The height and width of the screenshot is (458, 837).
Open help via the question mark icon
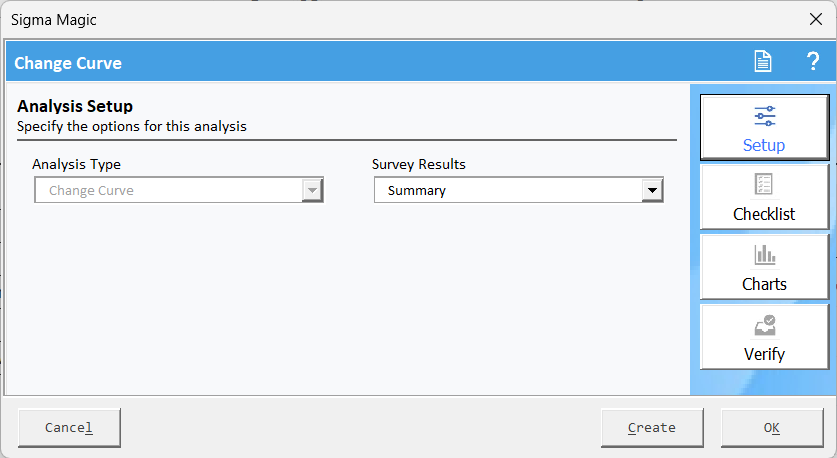tap(812, 61)
